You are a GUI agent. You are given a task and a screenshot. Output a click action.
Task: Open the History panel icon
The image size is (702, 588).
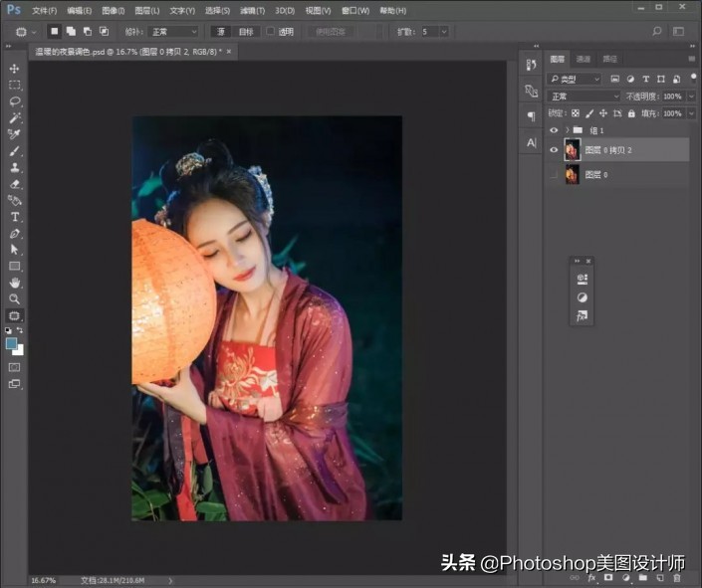tap(531, 65)
